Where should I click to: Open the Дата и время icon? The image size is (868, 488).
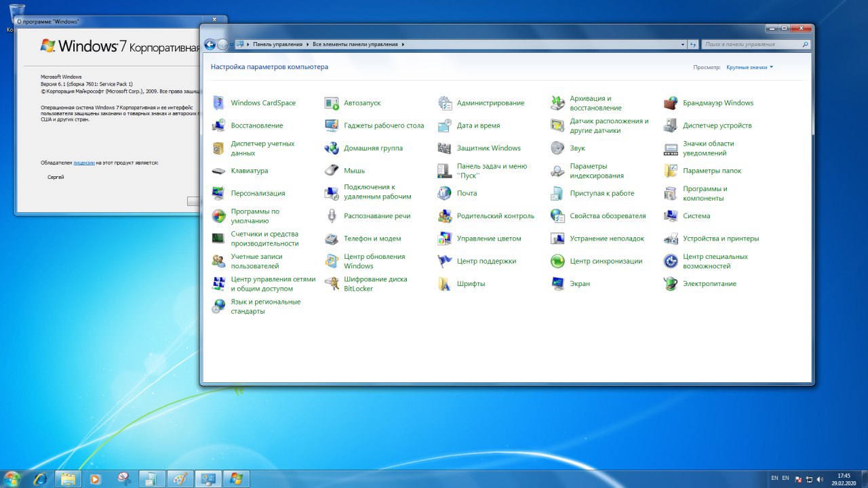click(445, 125)
